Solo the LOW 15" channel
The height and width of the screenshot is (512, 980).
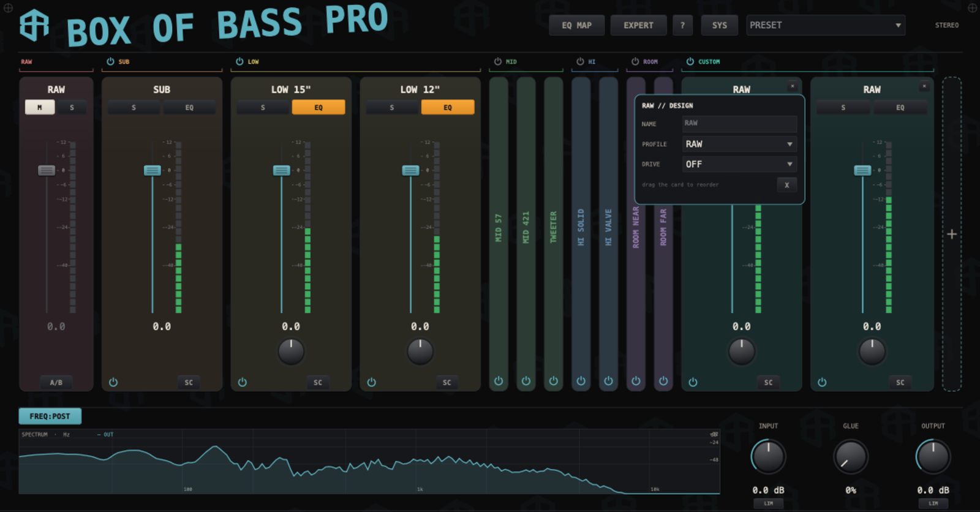tap(263, 107)
